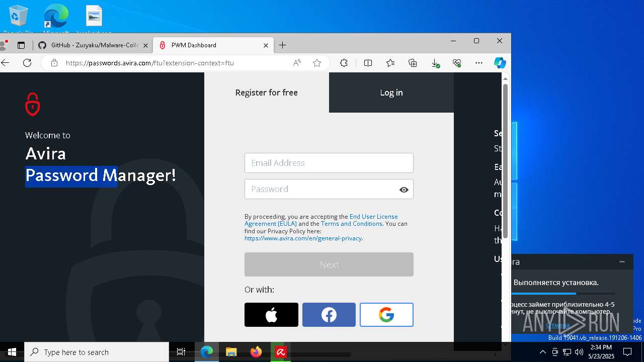
Task: Toggle password visibility eye icon
Action: coord(404,190)
